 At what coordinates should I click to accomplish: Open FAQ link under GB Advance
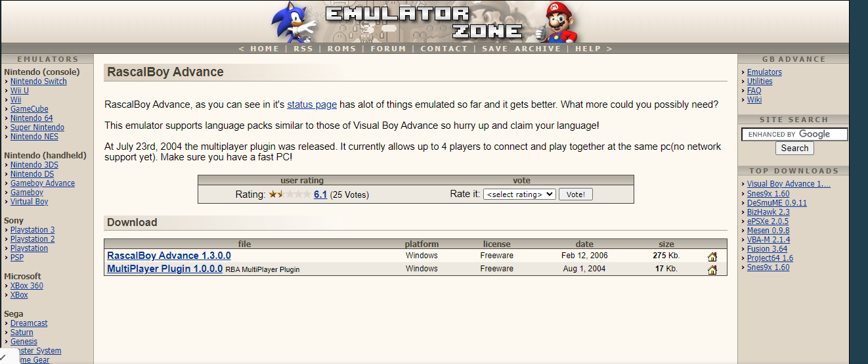coord(754,91)
